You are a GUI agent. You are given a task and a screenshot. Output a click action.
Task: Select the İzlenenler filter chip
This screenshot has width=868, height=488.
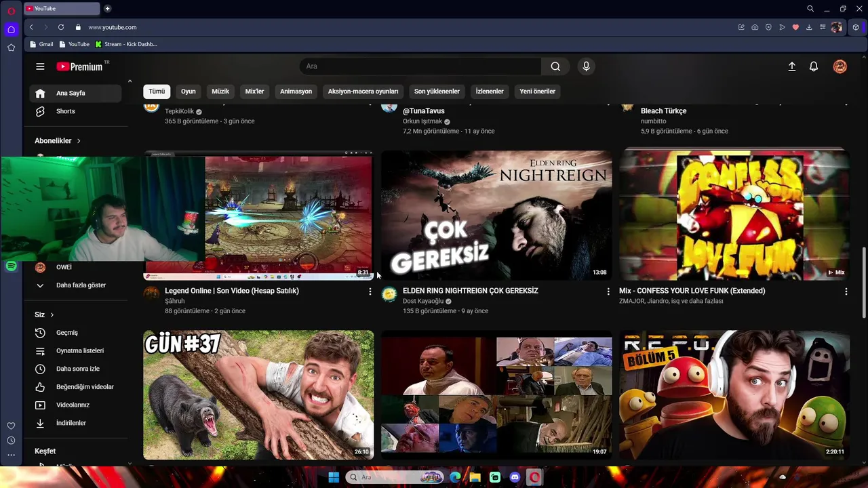click(490, 91)
